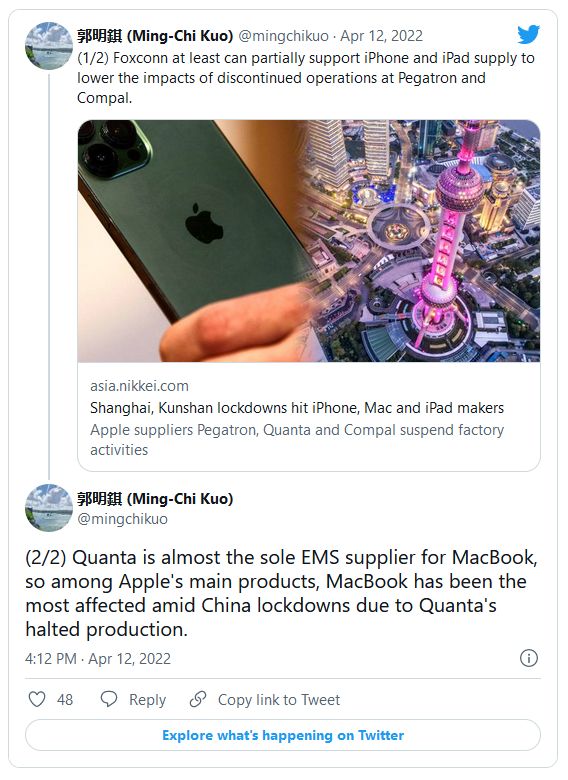The width and height of the screenshot is (568, 780).
Task: Open the tweet info circle icon
Action: [529, 658]
